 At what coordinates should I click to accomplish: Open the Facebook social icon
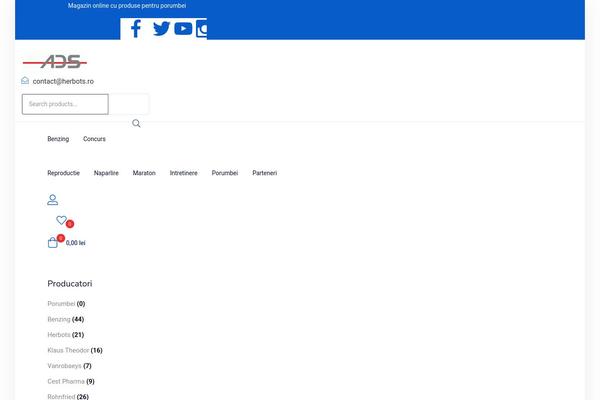coord(136,29)
